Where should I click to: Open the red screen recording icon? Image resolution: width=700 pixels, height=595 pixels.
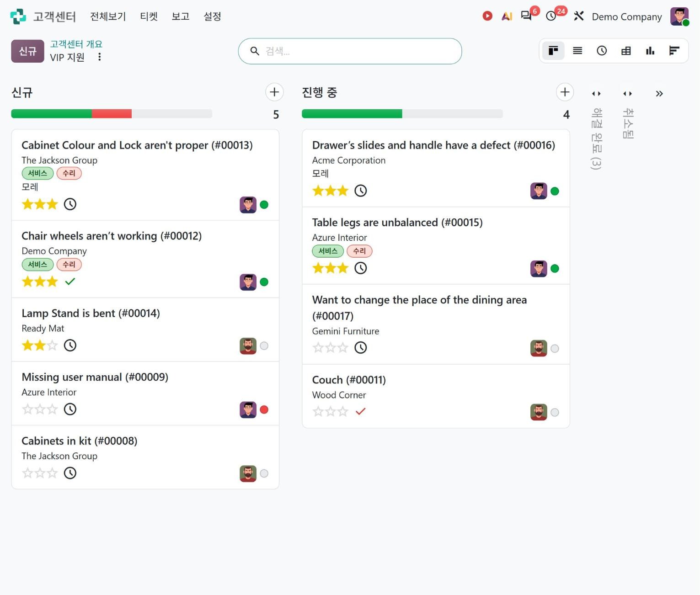[x=487, y=16]
